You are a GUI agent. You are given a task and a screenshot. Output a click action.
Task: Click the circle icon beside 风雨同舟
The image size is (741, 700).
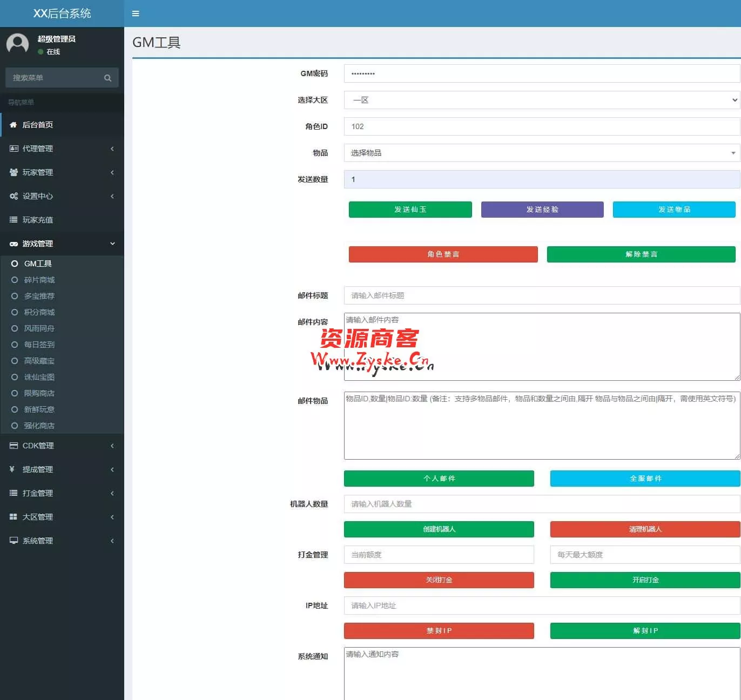pyautogui.click(x=15, y=328)
